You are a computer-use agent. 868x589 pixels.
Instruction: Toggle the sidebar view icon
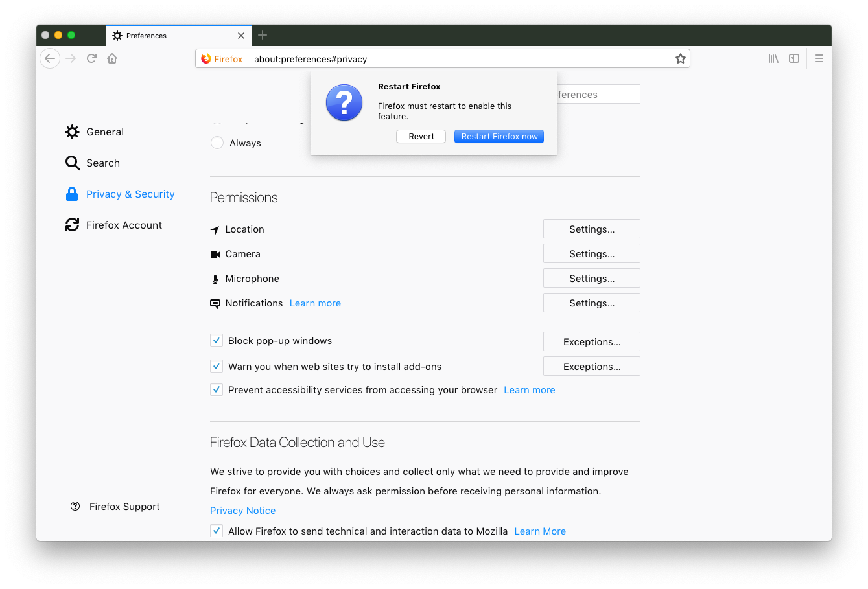click(x=794, y=58)
